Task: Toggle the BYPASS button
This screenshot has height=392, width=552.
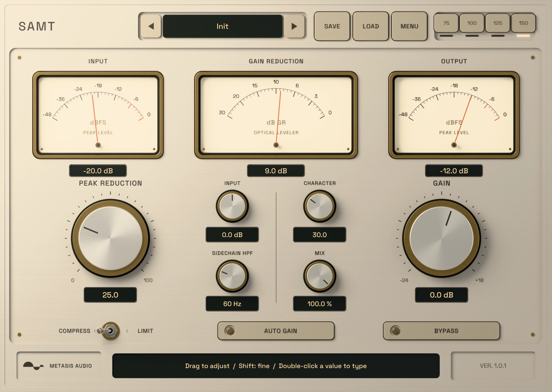Action: (x=442, y=331)
